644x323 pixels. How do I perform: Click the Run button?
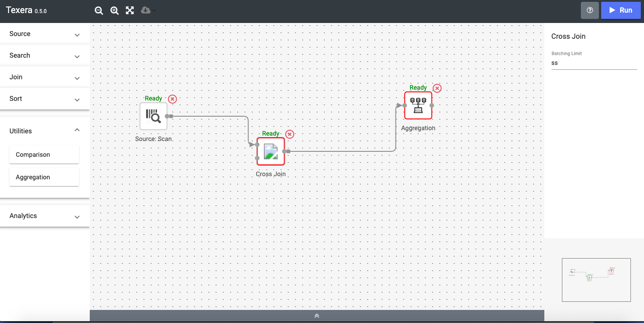(x=621, y=10)
